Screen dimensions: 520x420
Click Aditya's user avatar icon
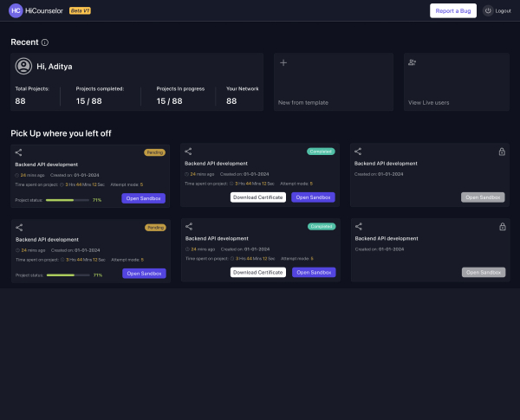pyautogui.click(x=25, y=66)
